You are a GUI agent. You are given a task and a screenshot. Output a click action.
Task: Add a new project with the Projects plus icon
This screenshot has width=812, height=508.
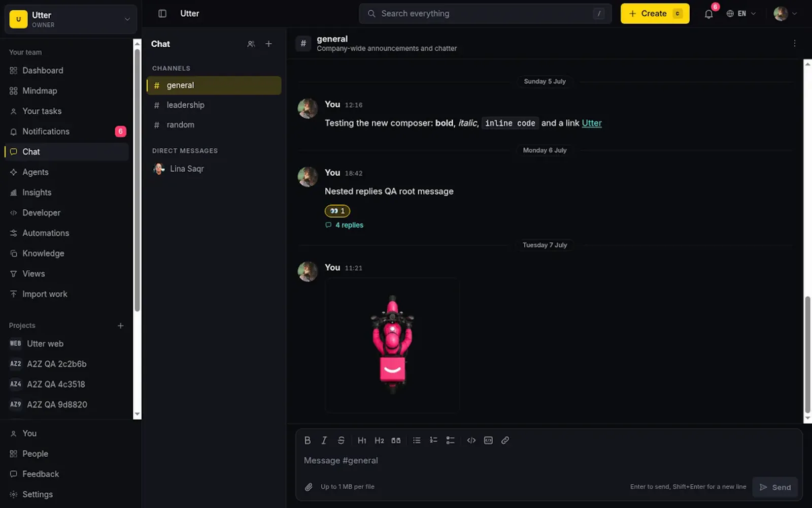121,326
